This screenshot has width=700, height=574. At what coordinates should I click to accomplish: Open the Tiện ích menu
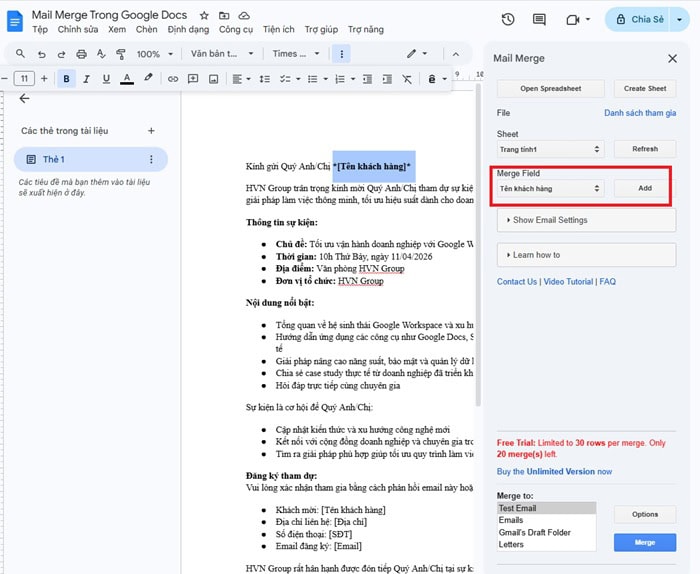[279, 29]
